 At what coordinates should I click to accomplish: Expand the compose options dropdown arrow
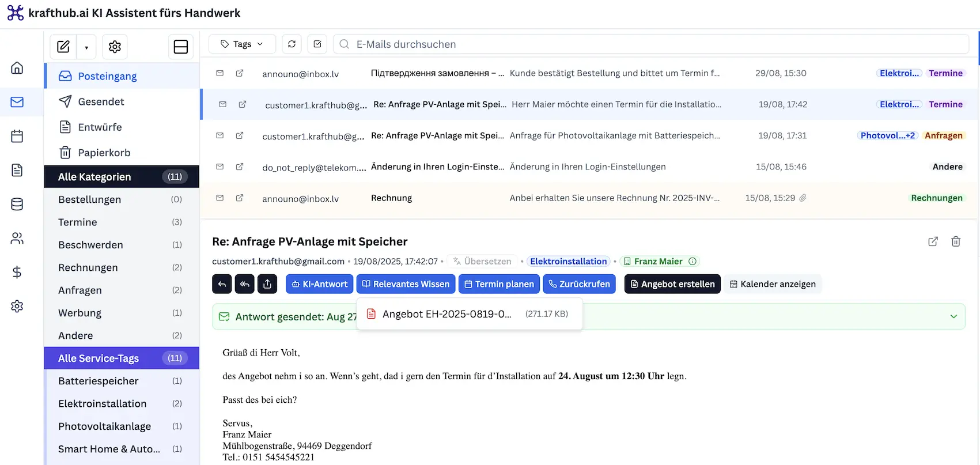point(86,47)
